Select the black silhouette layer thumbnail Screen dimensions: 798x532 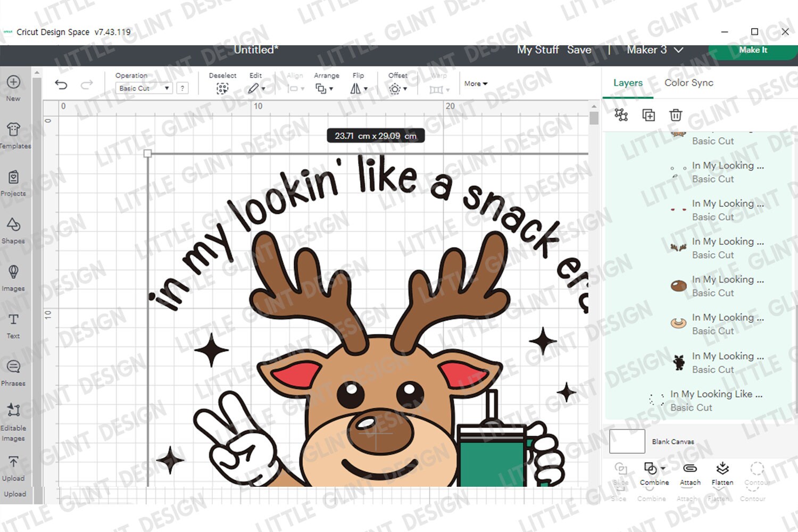click(678, 362)
